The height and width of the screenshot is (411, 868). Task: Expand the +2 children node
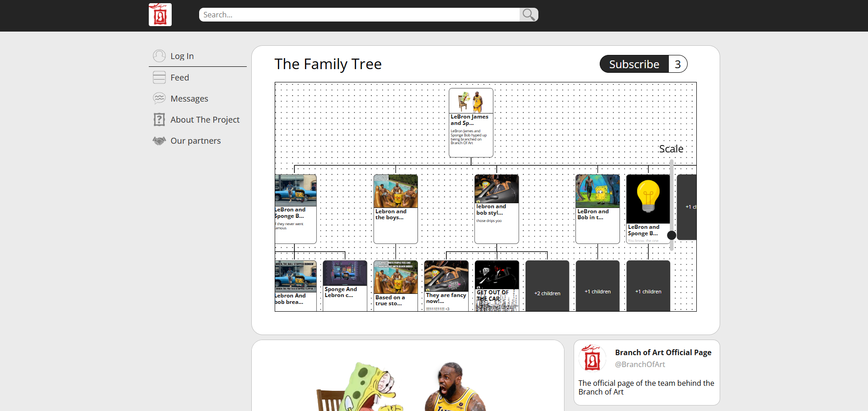pyautogui.click(x=547, y=286)
